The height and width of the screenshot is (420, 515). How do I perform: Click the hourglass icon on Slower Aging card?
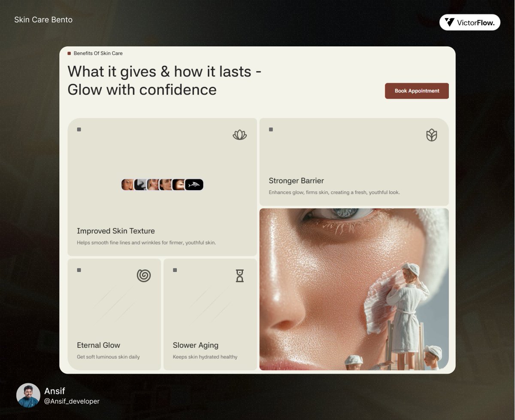point(239,275)
